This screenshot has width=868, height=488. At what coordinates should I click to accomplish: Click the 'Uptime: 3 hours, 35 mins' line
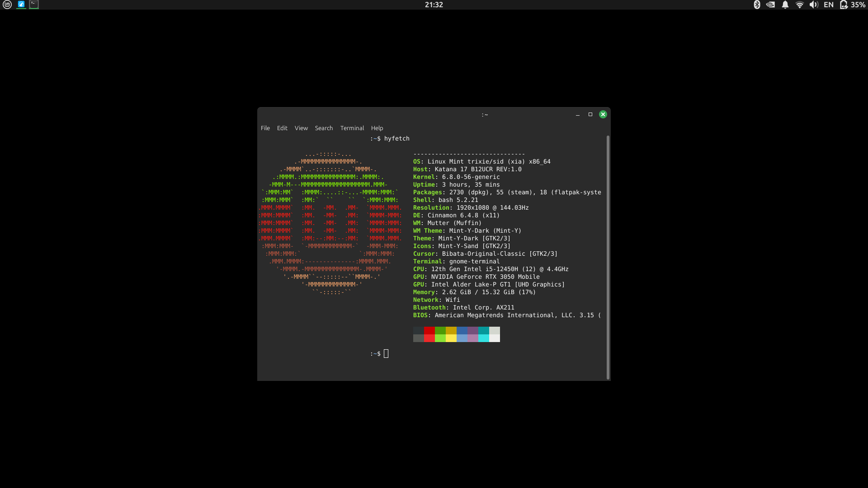click(457, 185)
